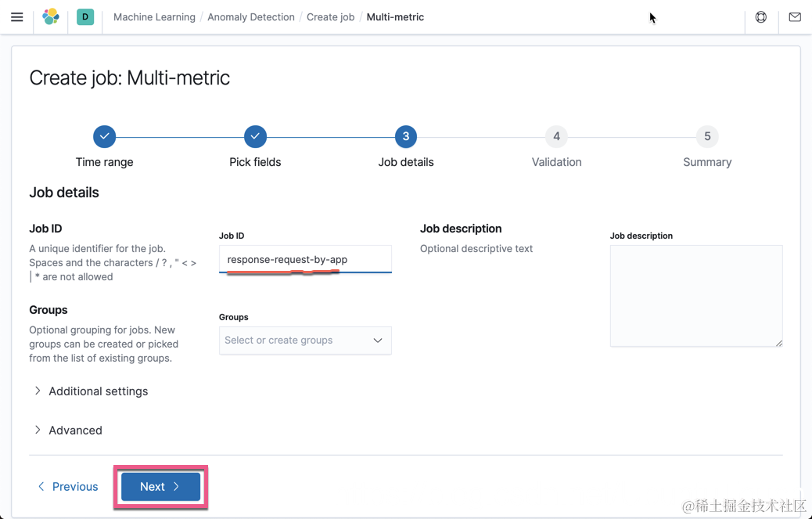The width and height of the screenshot is (812, 519).
Task: Click the Elastic logo icon
Action: pyautogui.click(x=51, y=16)
